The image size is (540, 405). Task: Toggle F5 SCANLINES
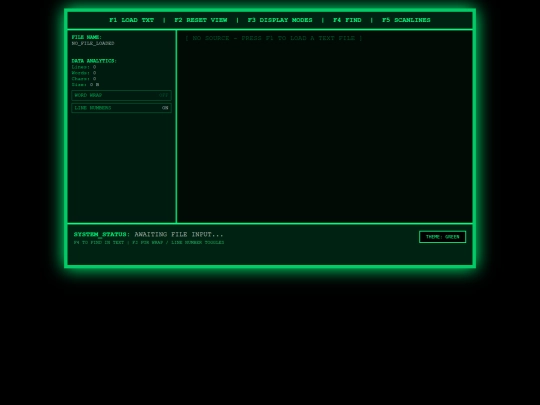pos(406,20)
